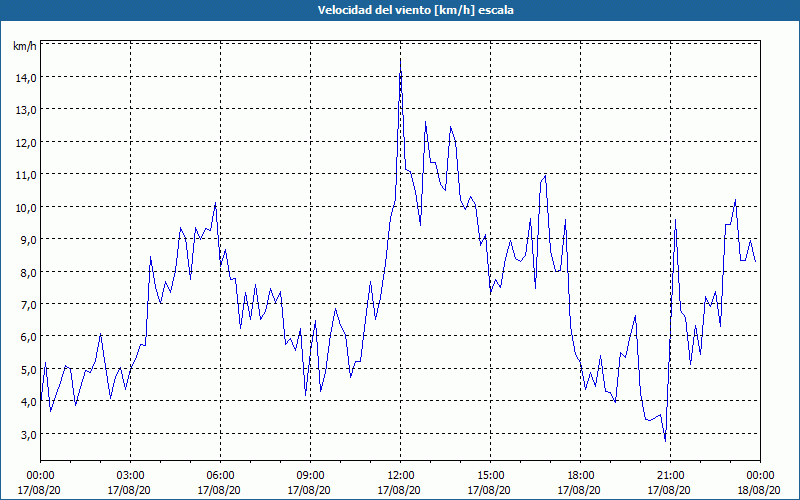The image size is (800, 500).
Task: Click the wind speed peak at 12:00
Action: click(x=401, y=60)
